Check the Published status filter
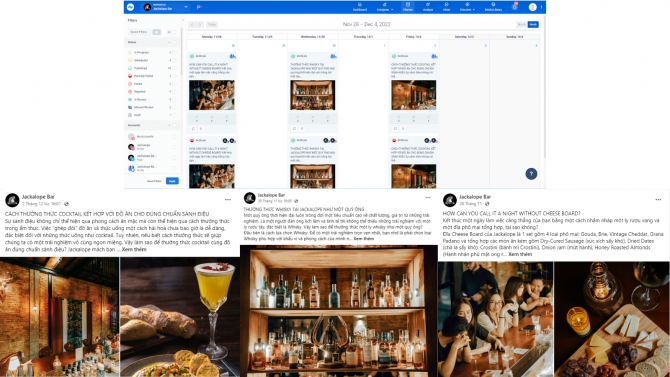Screen dimensions: 670x377 pos(174,68)
